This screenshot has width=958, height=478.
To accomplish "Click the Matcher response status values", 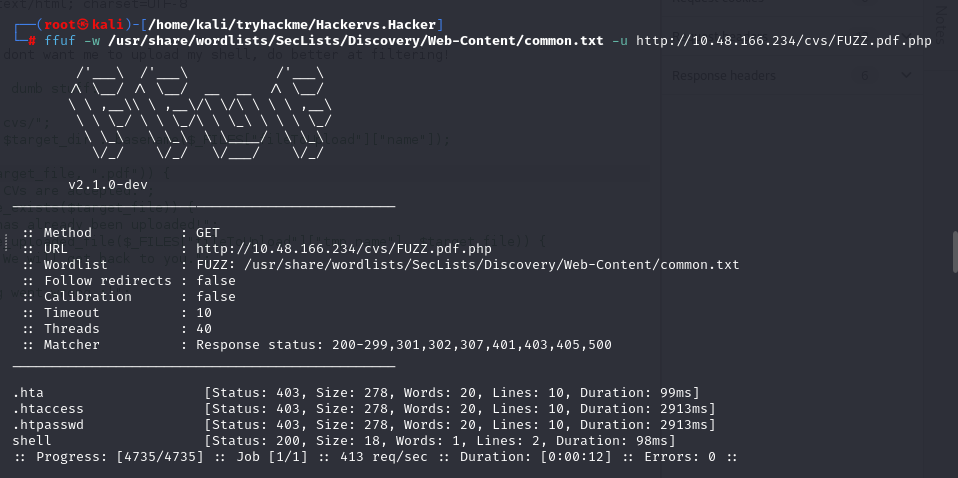I will [403, 344].
